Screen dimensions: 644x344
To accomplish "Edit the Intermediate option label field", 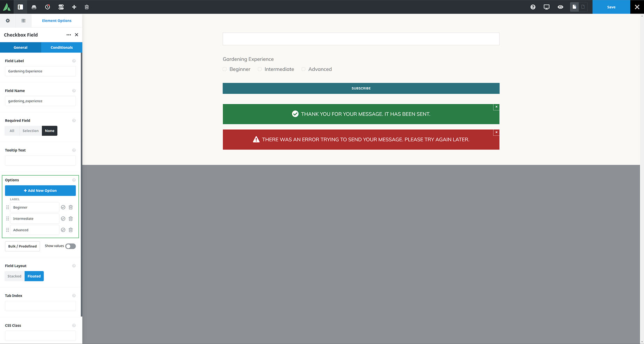I will click(x=34, y=219).
